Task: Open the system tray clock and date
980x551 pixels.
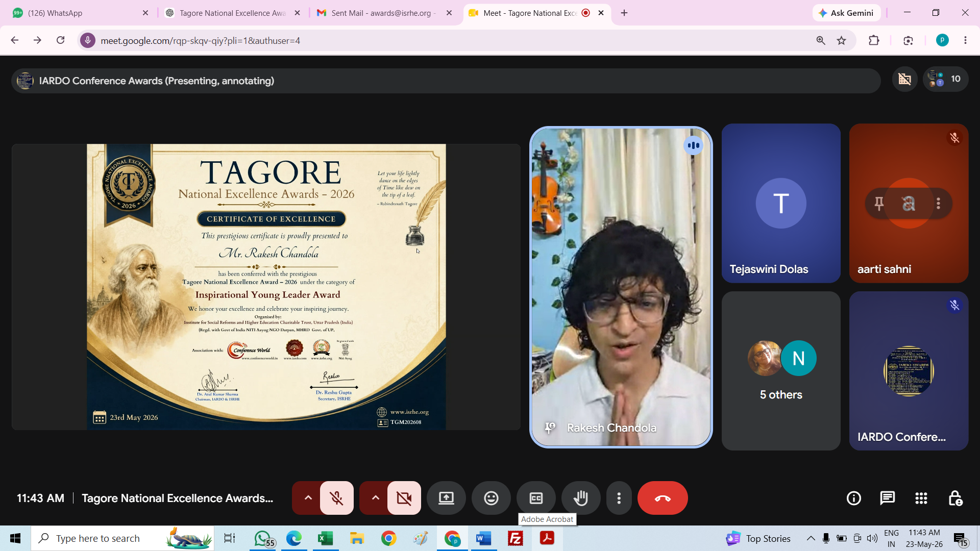Action: tap(924, 538)
